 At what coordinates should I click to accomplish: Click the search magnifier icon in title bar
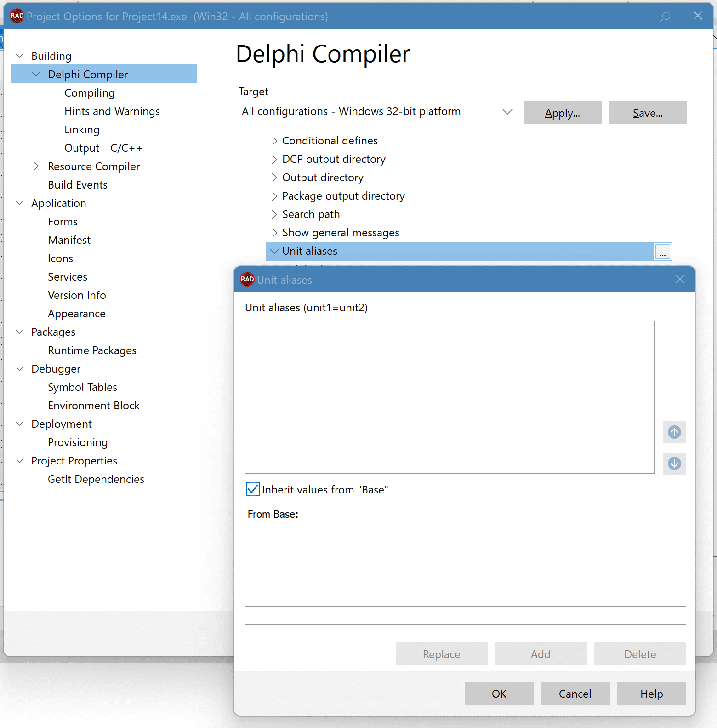(x=665, y=17)
